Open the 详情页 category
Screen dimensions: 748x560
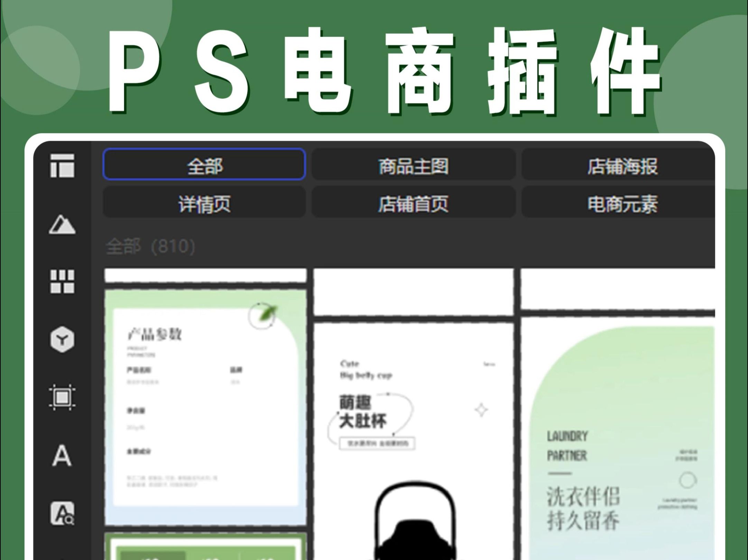pyautogui.click(x=204, y=202)
